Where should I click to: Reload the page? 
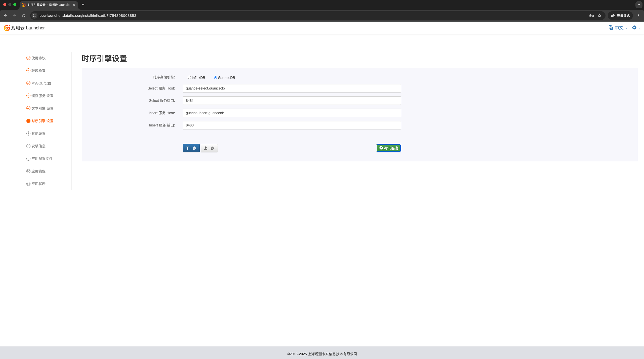point(24,16)
